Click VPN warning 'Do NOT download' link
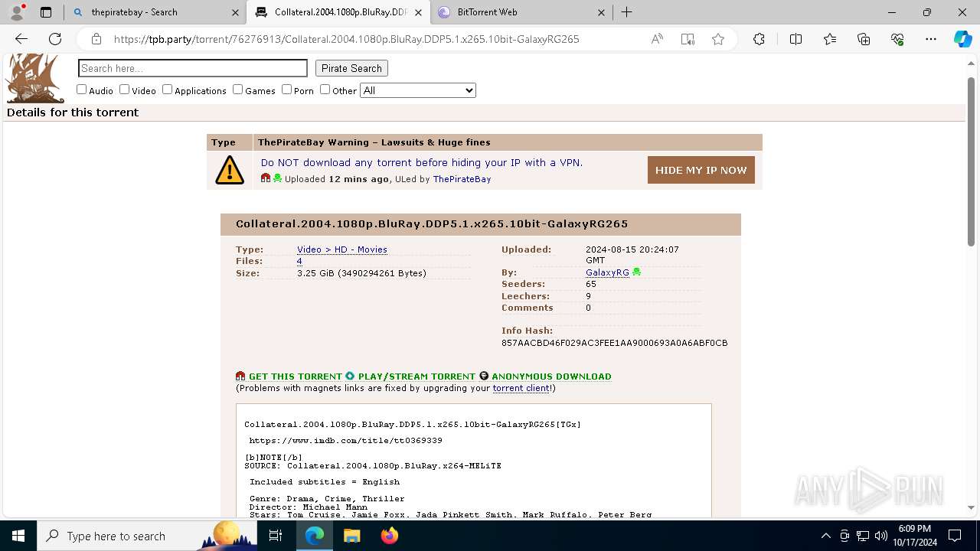 coord(422,162)
